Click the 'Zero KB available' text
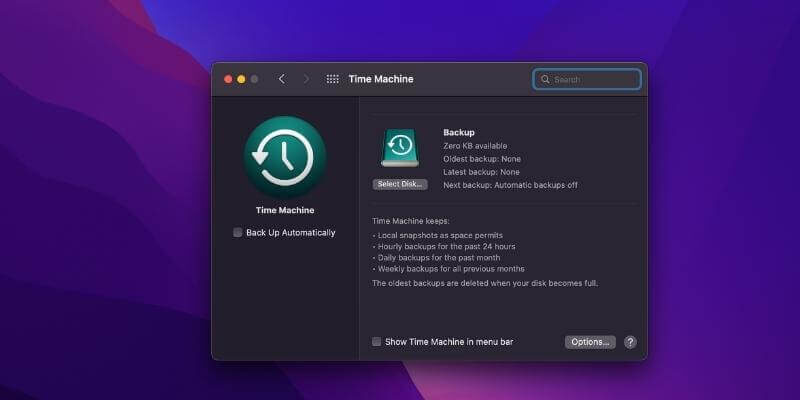The image size is (800, 400). coord(475,146)
